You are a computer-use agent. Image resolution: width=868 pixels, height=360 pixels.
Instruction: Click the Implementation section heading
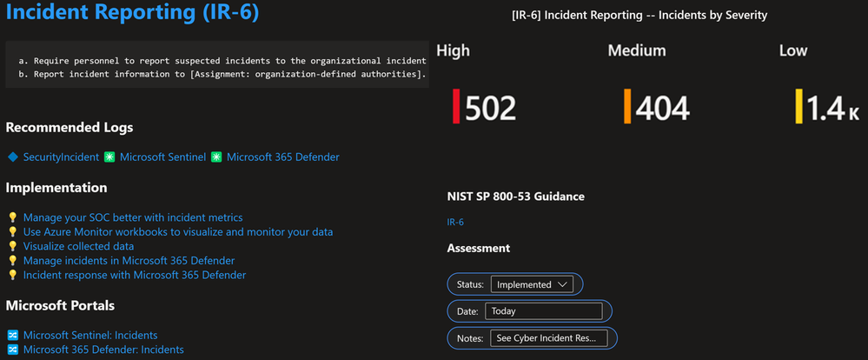56,189
